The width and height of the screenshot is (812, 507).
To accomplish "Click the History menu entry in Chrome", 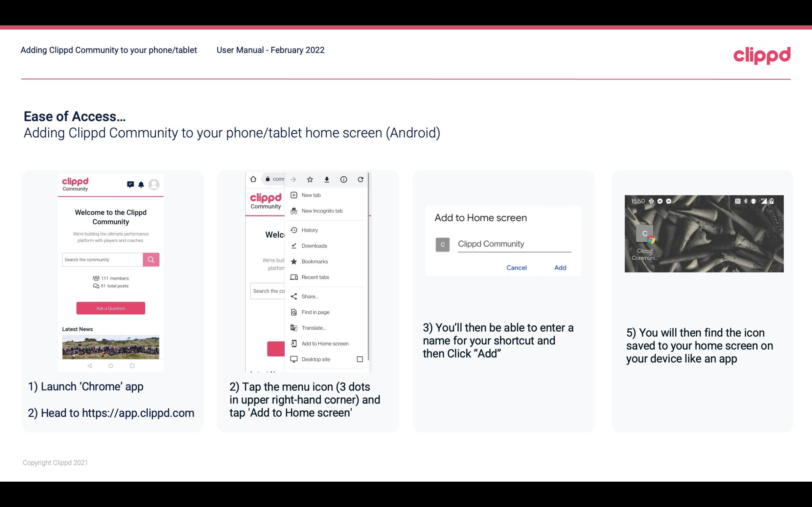I will pos(309,230).
